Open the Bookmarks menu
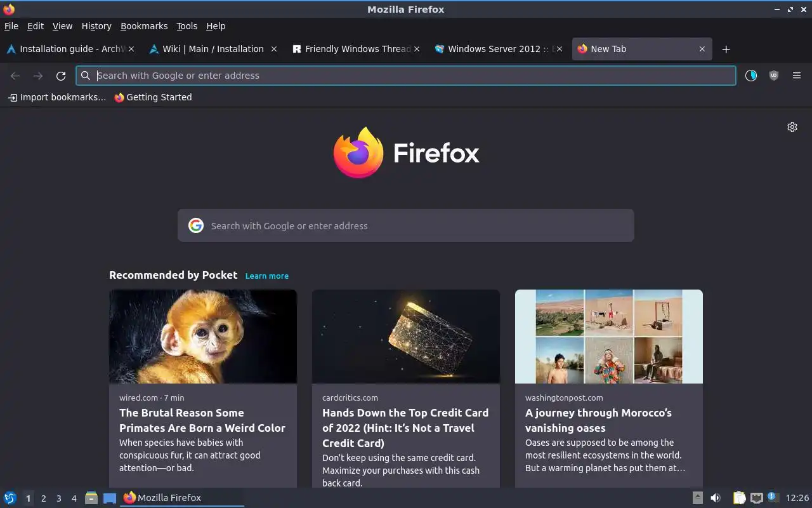812x508 pixels. coord(144,26)
